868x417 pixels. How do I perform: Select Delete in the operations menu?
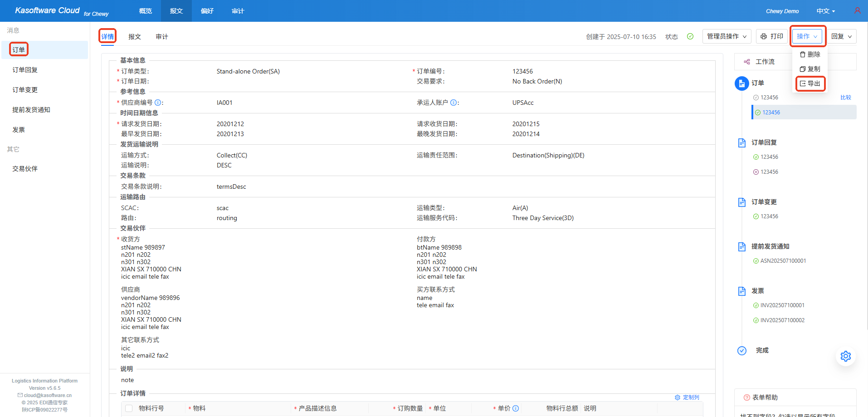point(810,54)
